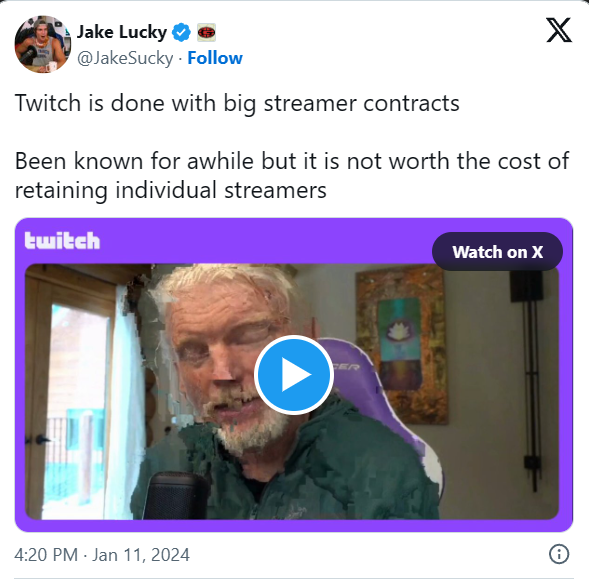
Task: Click the info icon beside the timestamp
Action: pos(559,554)
